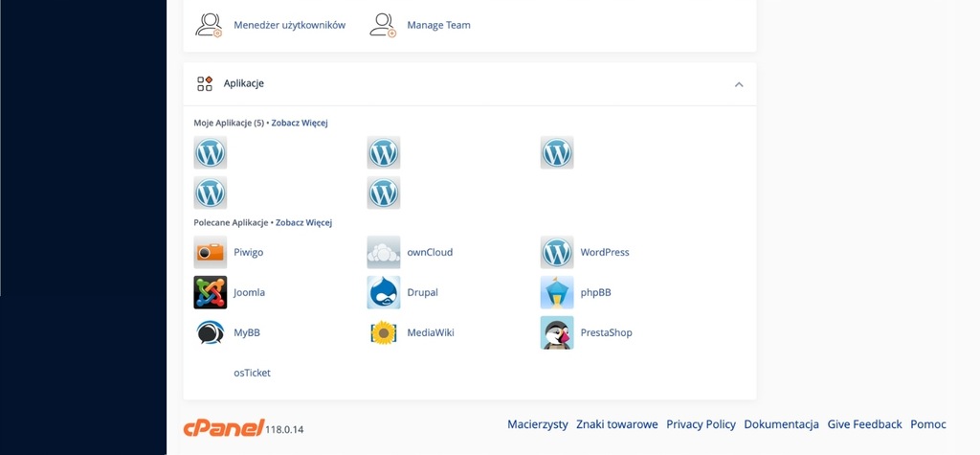Screen dimensions: 980x455
Task: Click the cPanel logo in footer
Action: [x=224, y=427]
